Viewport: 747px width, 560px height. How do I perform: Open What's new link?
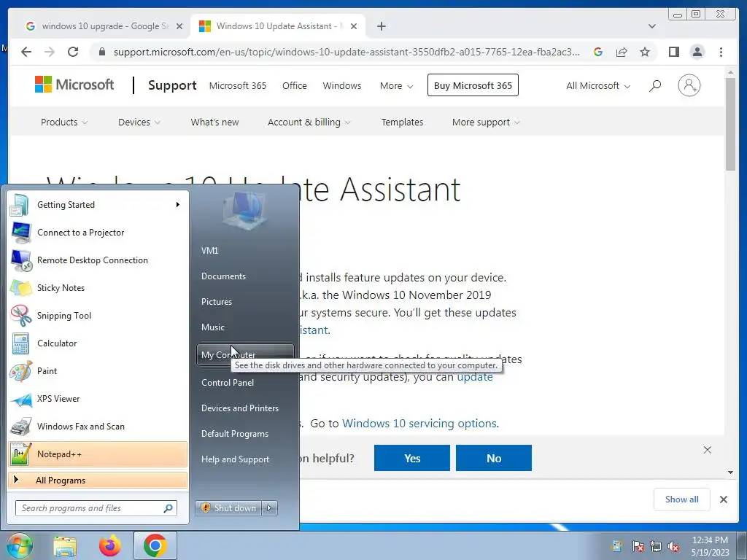tap(215, 122)
